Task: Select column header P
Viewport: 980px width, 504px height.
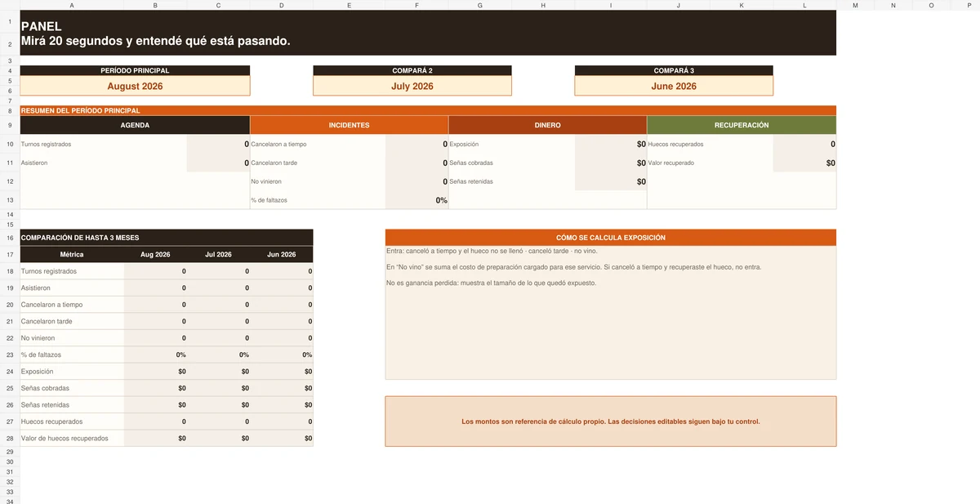Action: click(969, 5)
